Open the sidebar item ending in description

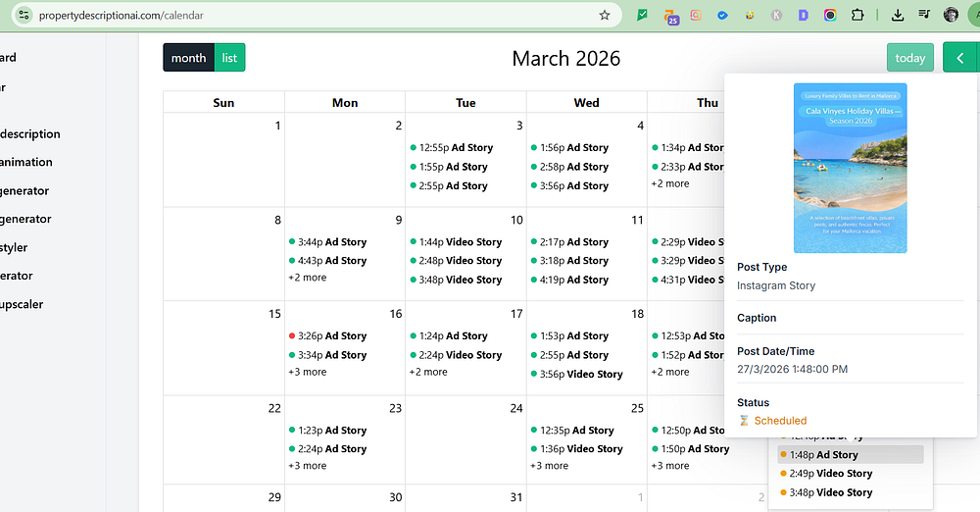click(x=30, y=134)
